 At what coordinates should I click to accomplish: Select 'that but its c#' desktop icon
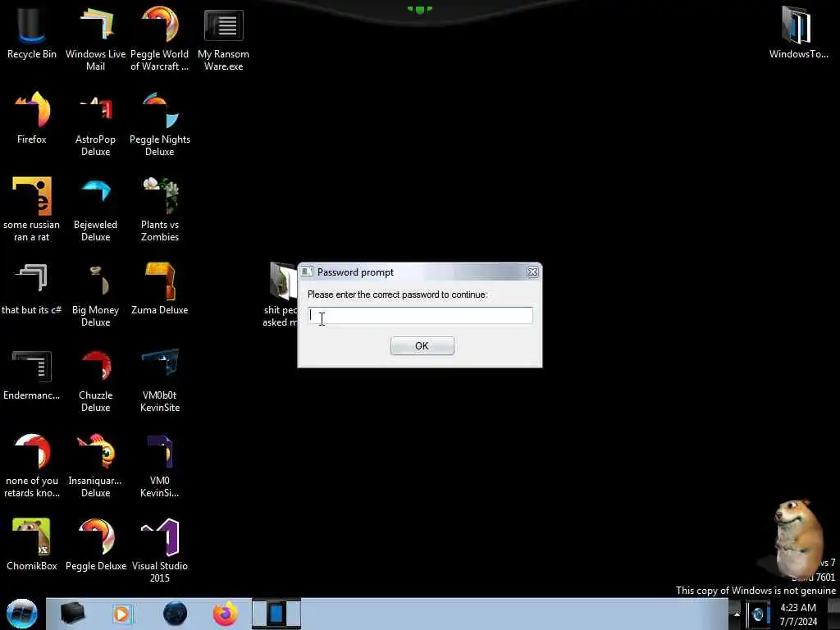32,290
